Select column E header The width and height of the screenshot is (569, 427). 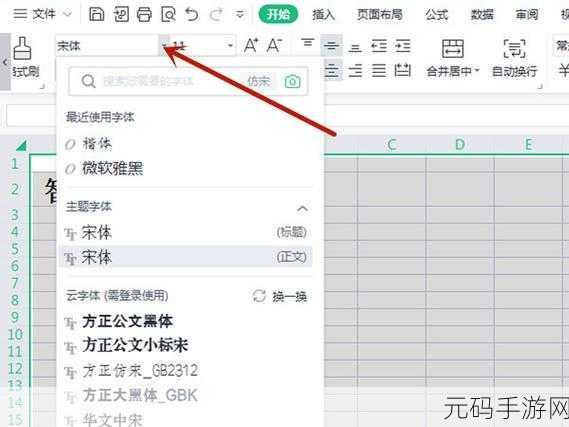click(x=528, y=145)
